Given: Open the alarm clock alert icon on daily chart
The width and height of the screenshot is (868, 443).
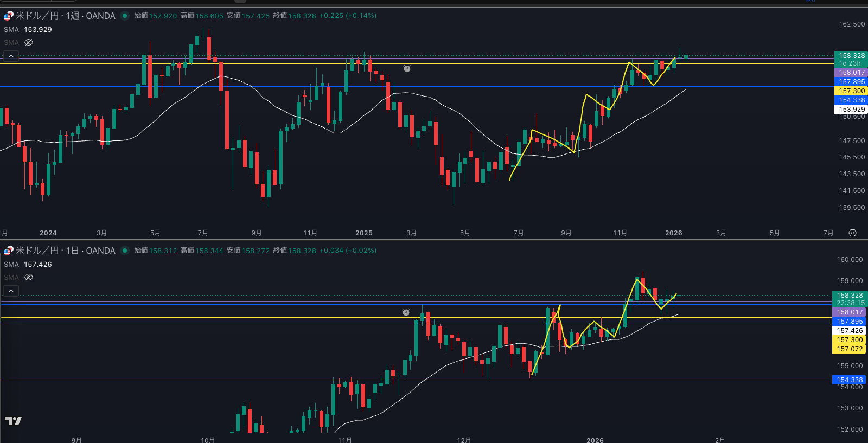Looking at the screenshot, I should pyautogui.click(x=406, y=312).
